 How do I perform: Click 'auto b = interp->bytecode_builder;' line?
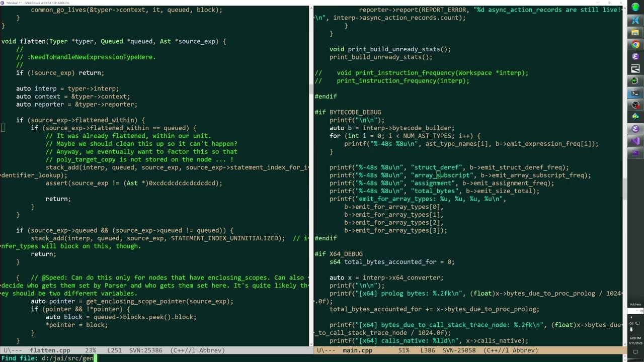[x=392, y=128]
